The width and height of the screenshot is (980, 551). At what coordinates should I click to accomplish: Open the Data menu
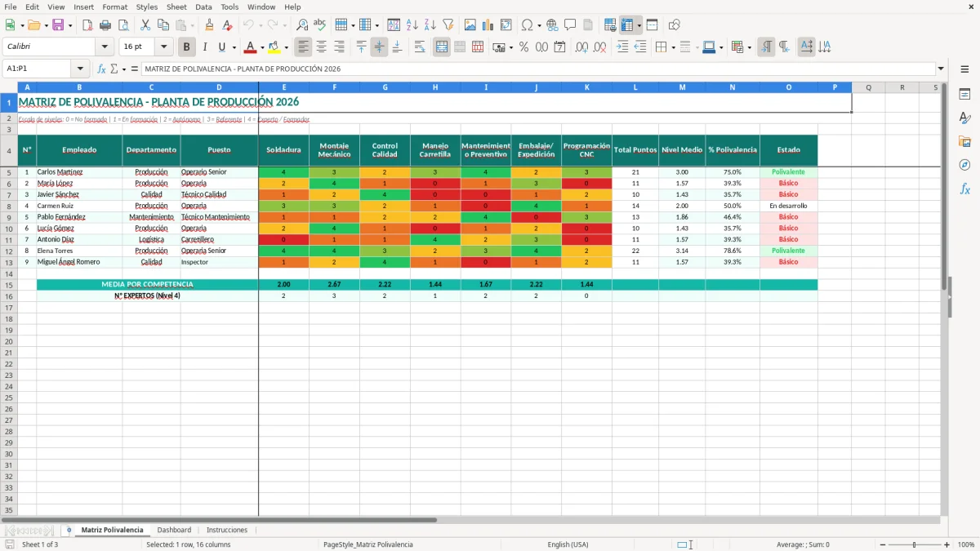[x=203, y=7]
